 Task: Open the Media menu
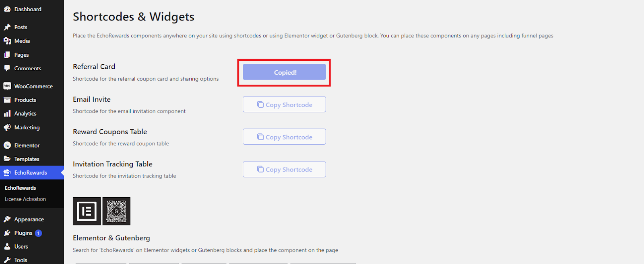coord(22,41)
